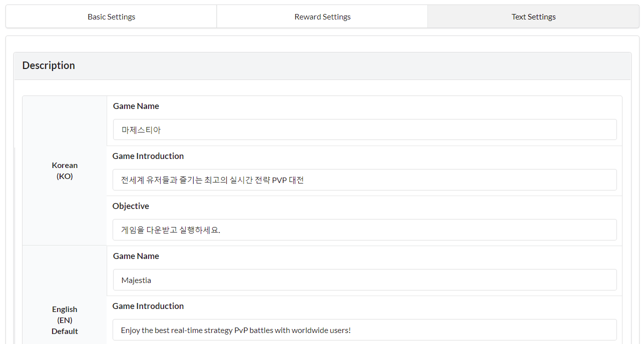Click the English (EN) Default language label

click(65, 320)
